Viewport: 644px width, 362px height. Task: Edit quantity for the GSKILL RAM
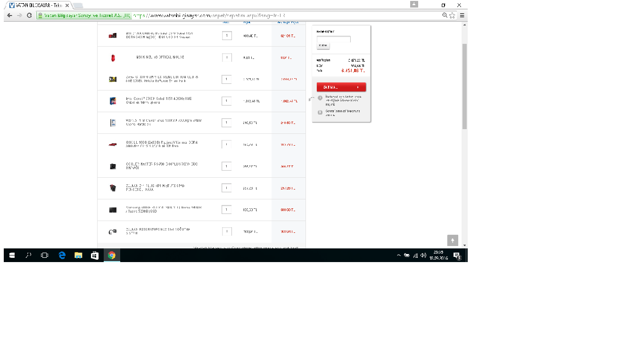[x=227, y=144]
